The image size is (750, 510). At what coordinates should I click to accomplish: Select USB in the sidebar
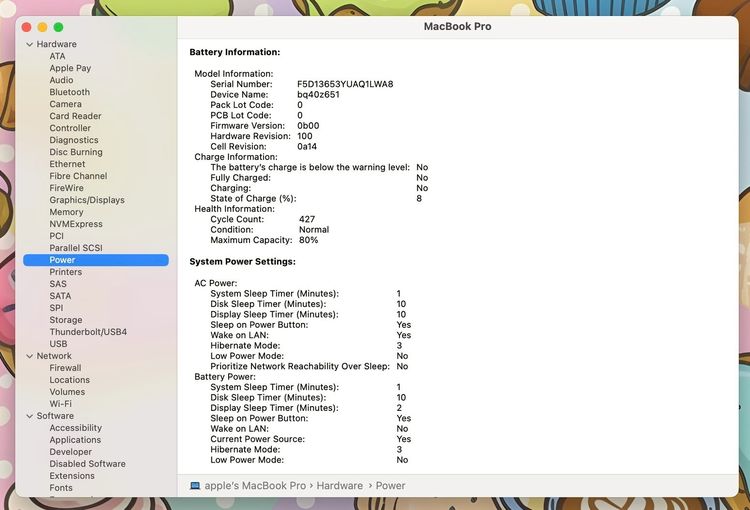[58, 344]
